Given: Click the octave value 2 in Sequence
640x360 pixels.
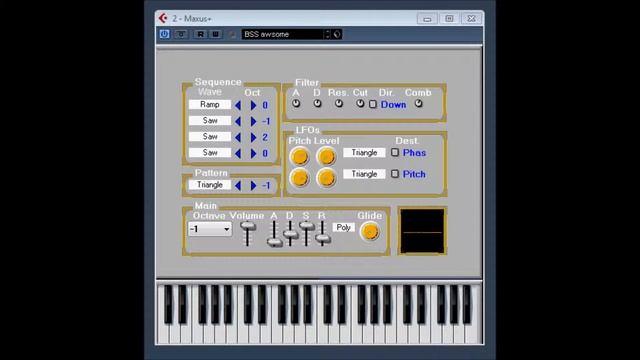Looking at the screenshot, I should point(265,137).
